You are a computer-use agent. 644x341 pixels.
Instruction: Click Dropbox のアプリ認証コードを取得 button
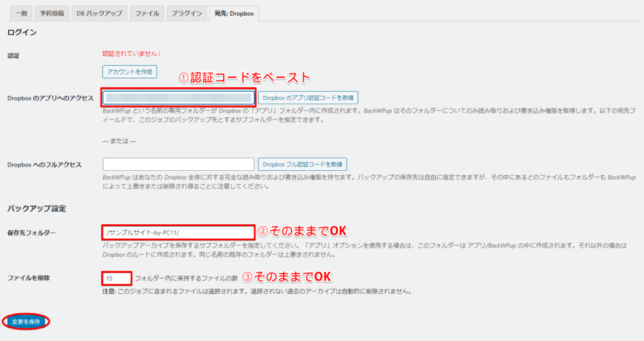click(308, 98)
